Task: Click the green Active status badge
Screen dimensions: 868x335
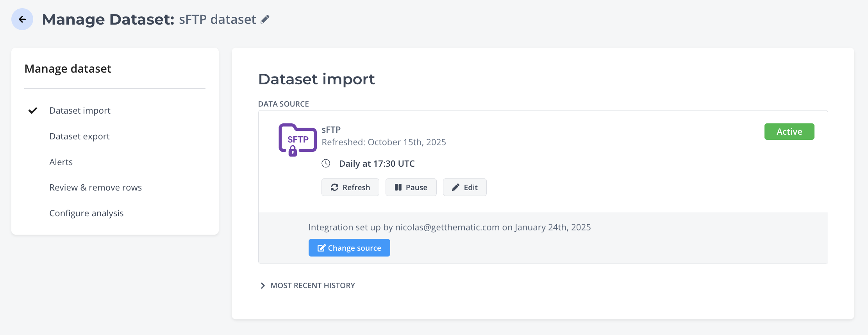Action: coord(789,132)
